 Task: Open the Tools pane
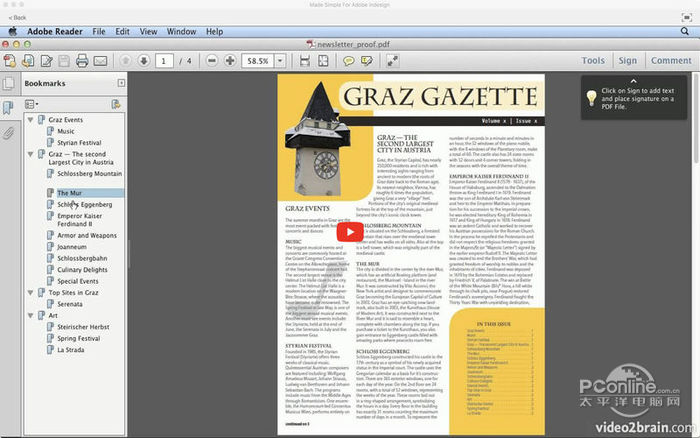pyautogui.click(x=593, y=60)
